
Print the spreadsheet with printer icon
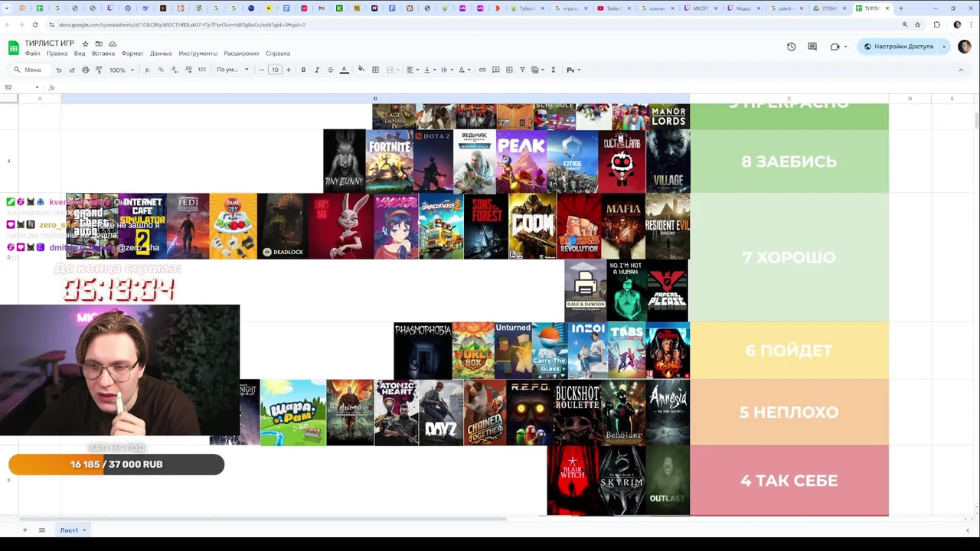point(85,70)
